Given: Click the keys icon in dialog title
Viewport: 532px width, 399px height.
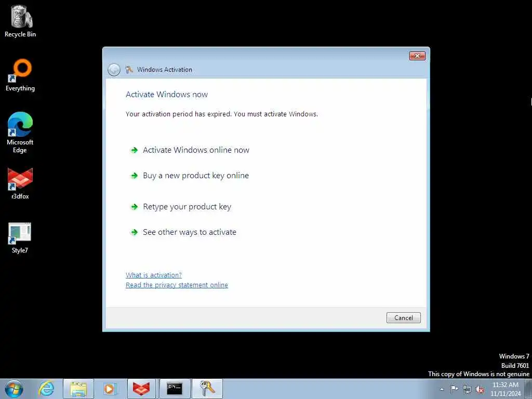Looking at the screenshot, I should click(x=129, y=70).
